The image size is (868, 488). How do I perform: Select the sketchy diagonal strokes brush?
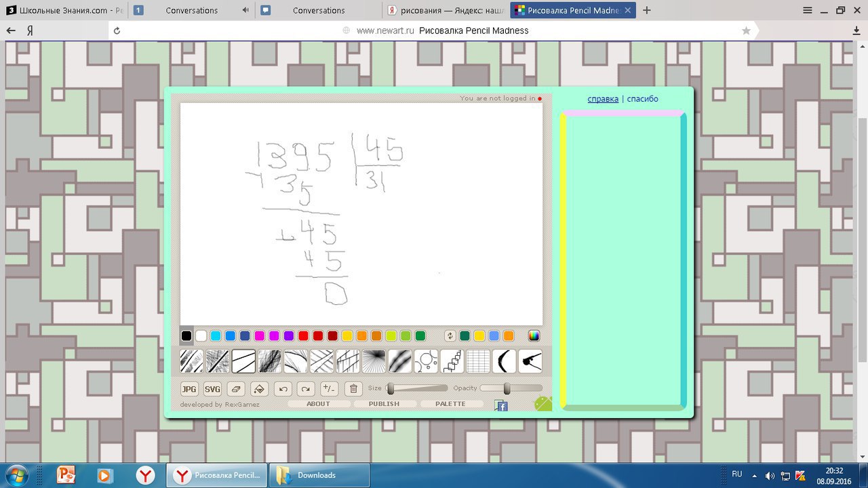point(191,361)
